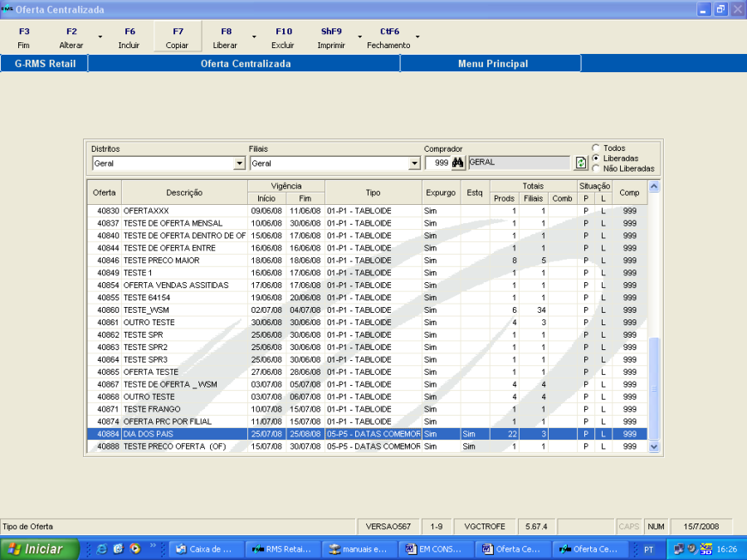Select row OFERTA PRC POR FILIAL
Screen dimensions: 747x560
coord(368,421)
